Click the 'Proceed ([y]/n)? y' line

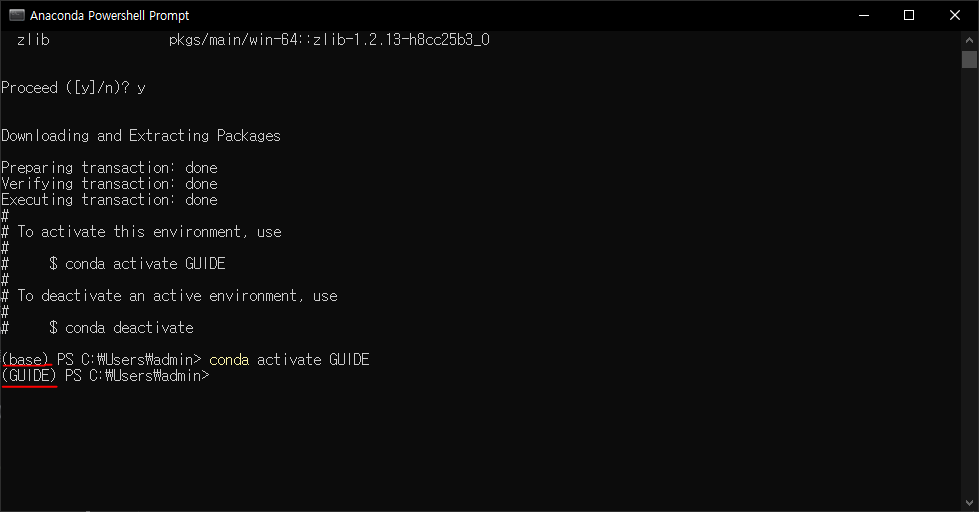(74, 87)
